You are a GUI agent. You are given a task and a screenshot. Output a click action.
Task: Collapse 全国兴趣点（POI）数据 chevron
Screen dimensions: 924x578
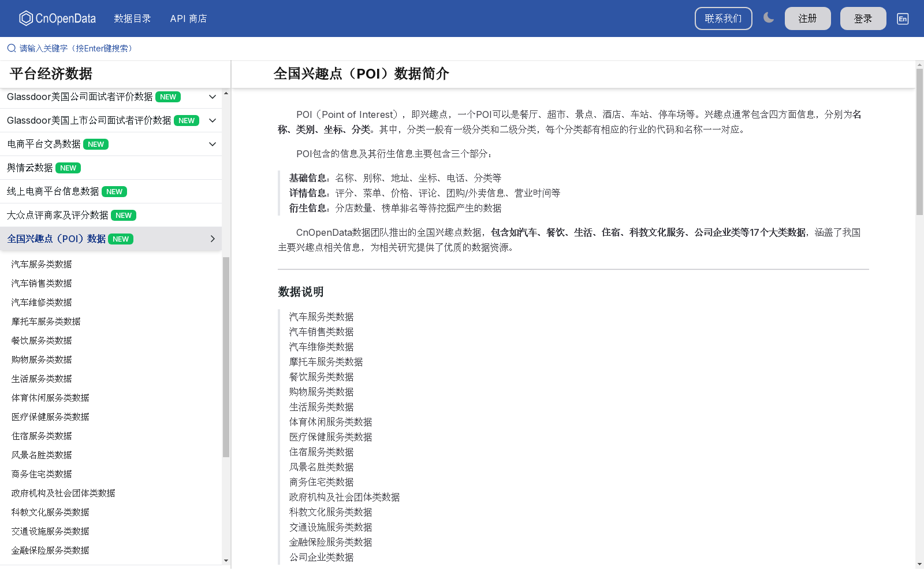(x=213, y=239)
